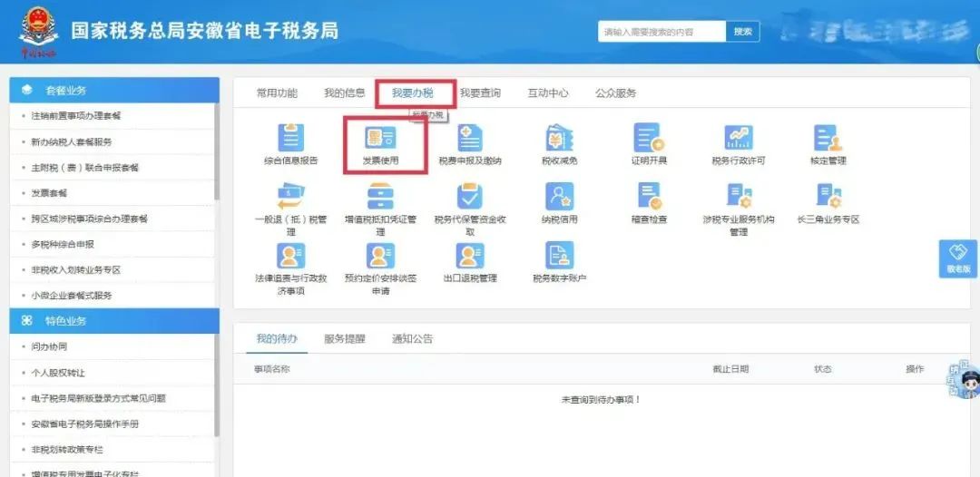980x477 pixels.
Task: Open the 稽查检查 icon
Action: pos(649,196)
